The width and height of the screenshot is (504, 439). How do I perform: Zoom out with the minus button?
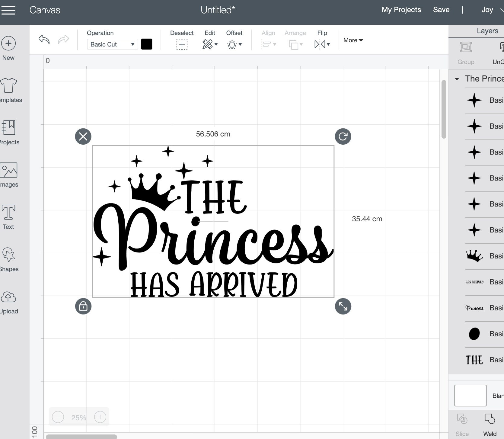(x=58, y=417)
